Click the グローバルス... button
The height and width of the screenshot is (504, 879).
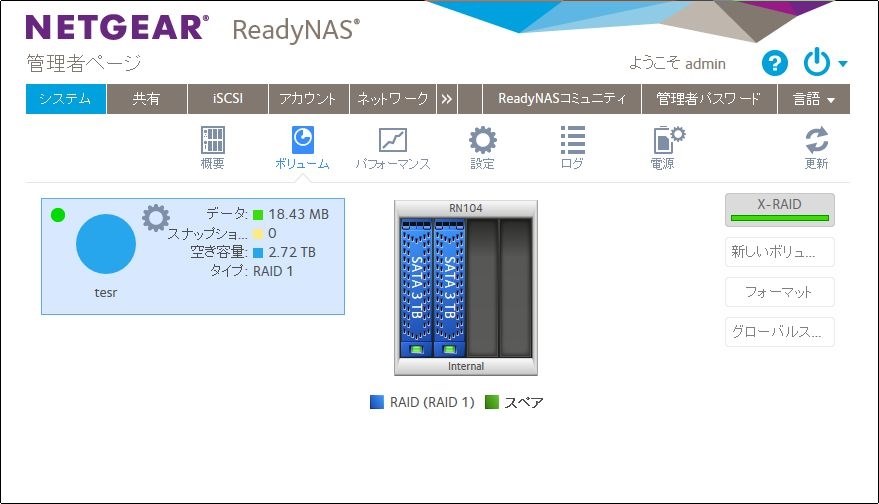coord(779,332)
